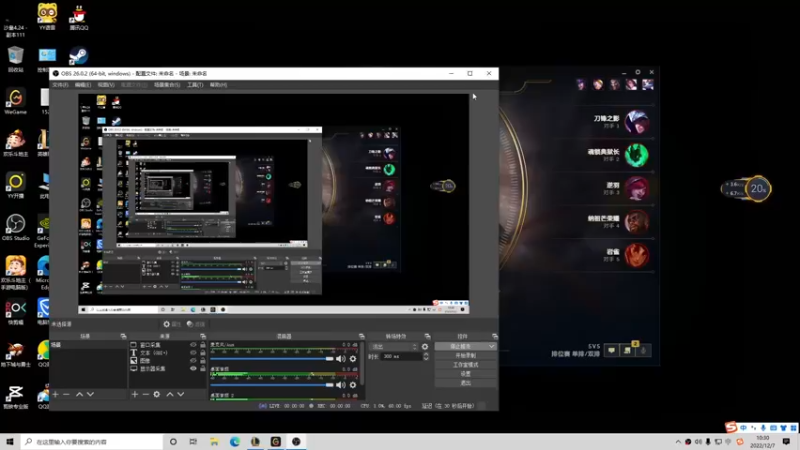Open chat icon in League client
The image size is (800, 450).
(611, 351)
